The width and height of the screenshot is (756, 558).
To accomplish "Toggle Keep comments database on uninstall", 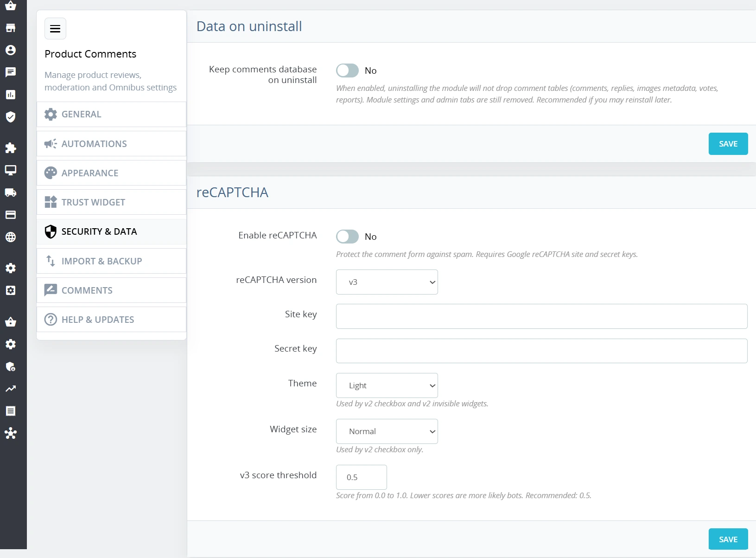I will (x=347, y=71).
